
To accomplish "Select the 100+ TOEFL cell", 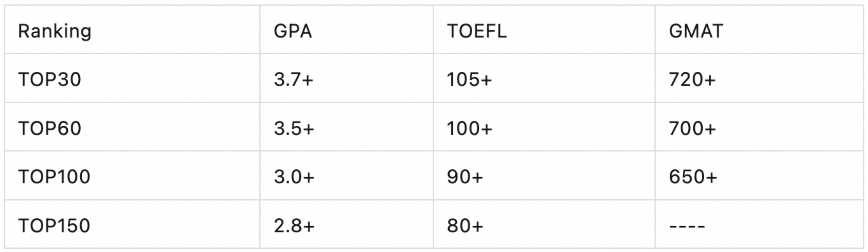I will (x=544, y=127).
